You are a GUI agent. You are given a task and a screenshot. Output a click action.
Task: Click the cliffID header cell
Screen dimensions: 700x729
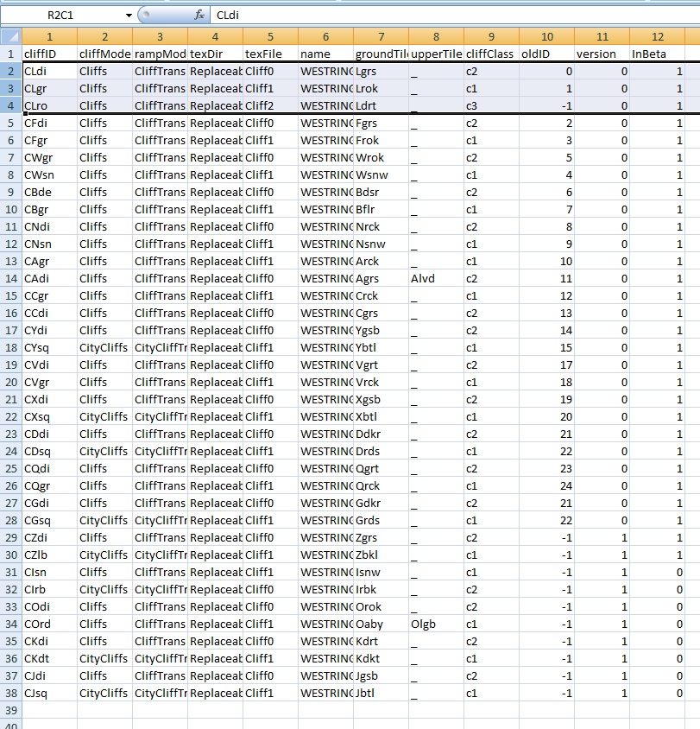pyautogui.click(x=50, y=54)
